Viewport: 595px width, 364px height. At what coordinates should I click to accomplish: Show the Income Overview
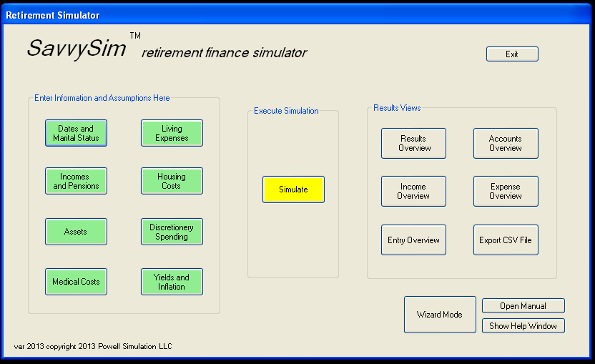(413, 191)
